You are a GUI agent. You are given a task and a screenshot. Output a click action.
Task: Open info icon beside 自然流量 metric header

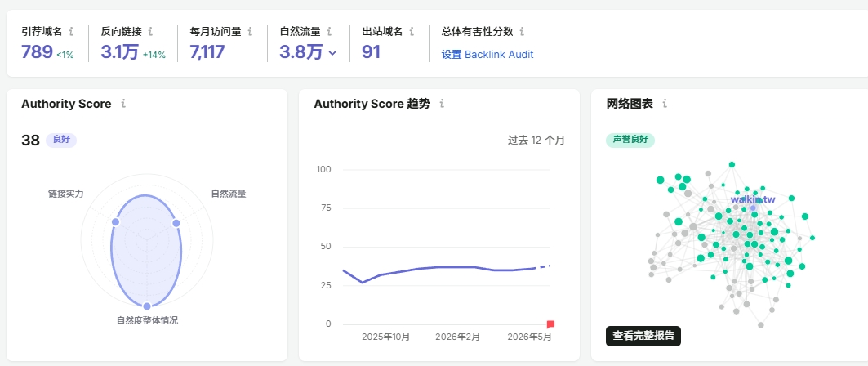329,32
